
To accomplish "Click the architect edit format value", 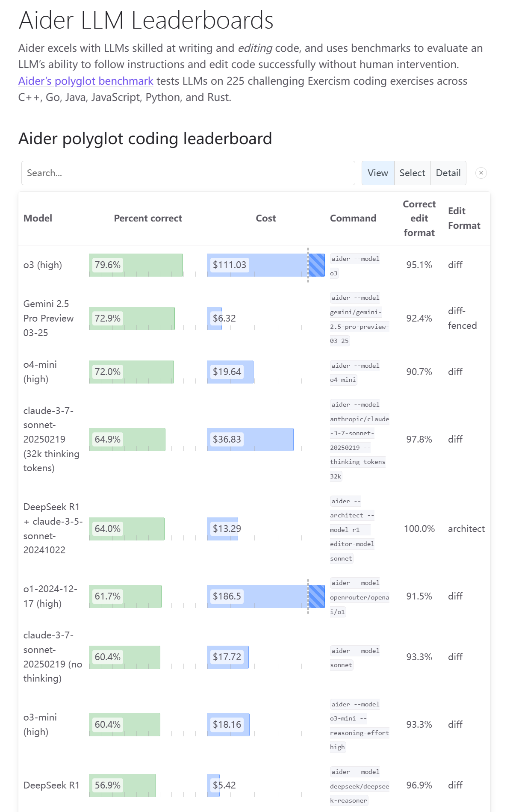I will [x=466, y=529].
